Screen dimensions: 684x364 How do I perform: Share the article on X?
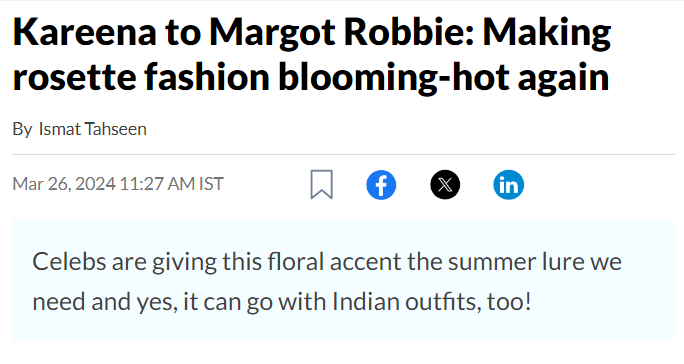(x=445, y=185)
